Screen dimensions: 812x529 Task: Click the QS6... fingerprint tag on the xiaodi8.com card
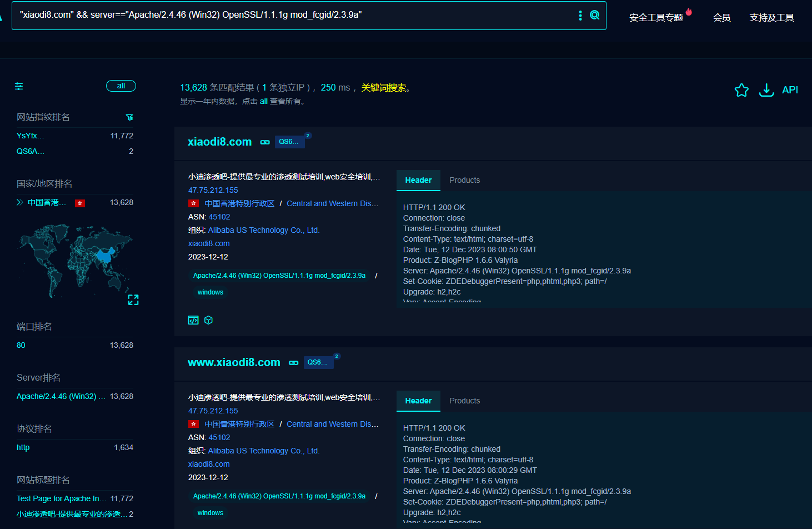pyautogui.click(x=289, y=142)
